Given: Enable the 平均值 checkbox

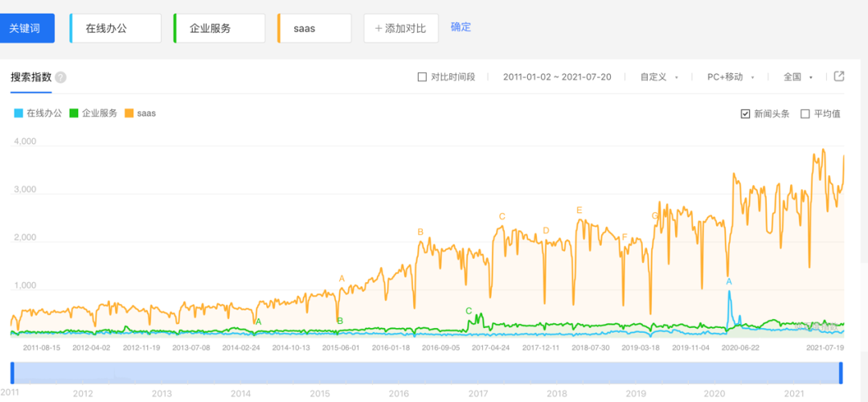Looking at the screenshot, I should (805, 113).
